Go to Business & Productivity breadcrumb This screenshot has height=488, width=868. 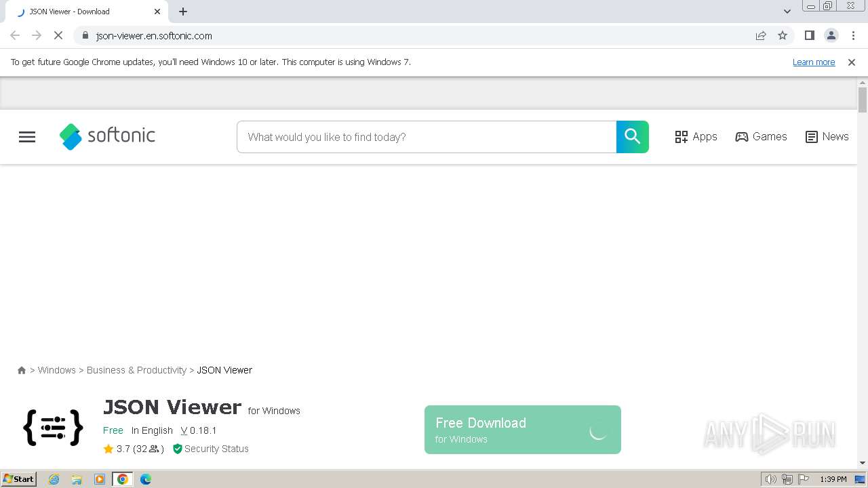click(136, 370)
